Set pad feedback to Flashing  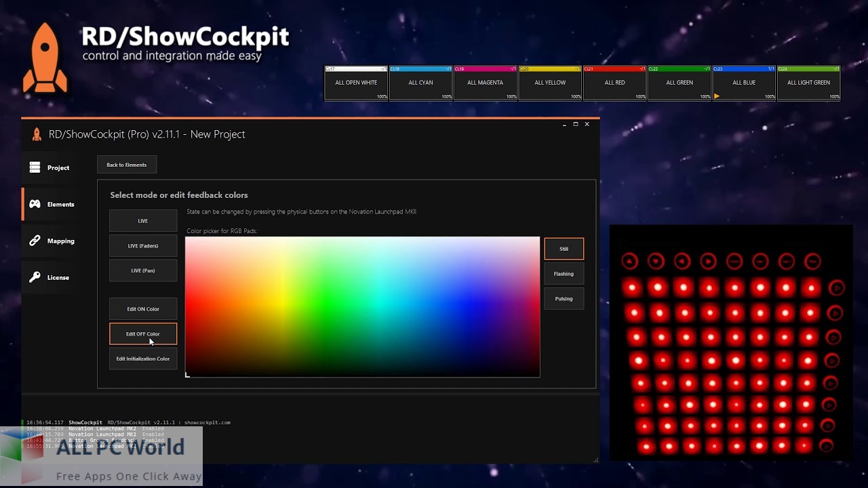point(564,274)
